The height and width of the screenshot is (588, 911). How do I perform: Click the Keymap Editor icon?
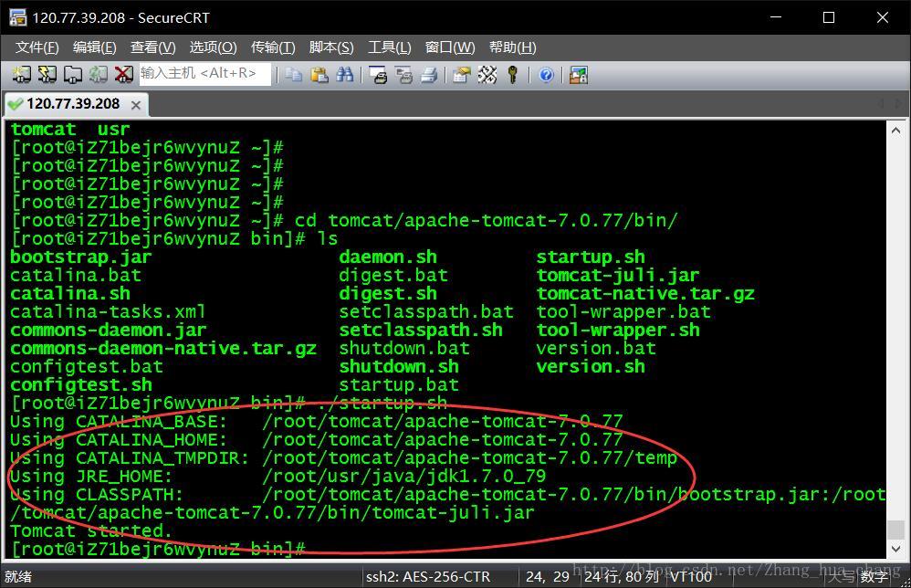487,74
